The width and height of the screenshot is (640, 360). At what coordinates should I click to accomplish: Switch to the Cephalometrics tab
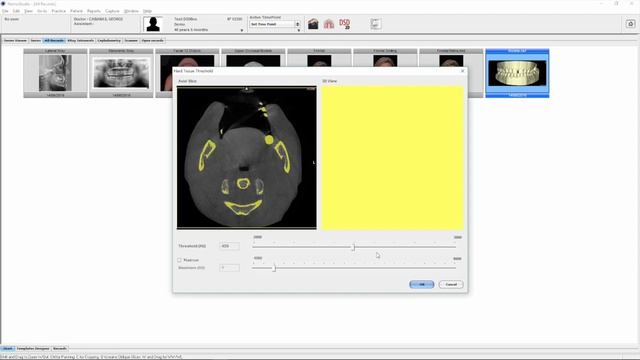[109, 40]
